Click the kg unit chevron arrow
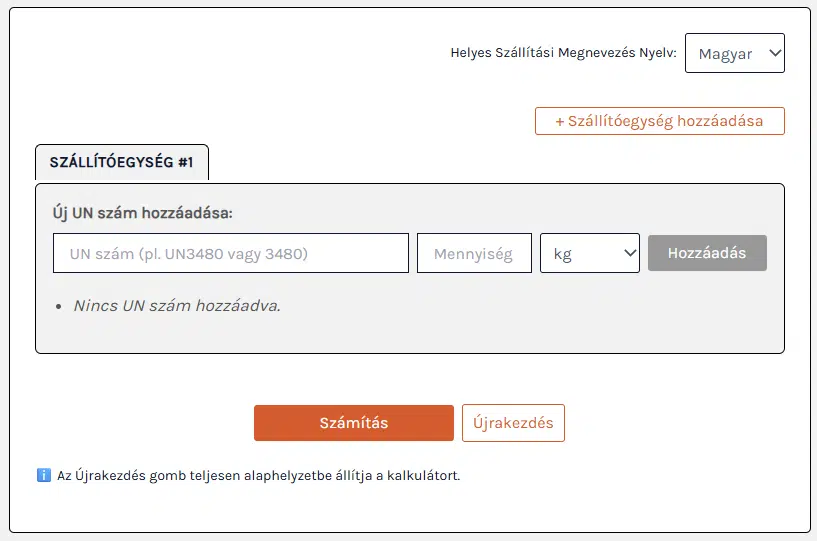817x541 pixels. click(630, 253)
